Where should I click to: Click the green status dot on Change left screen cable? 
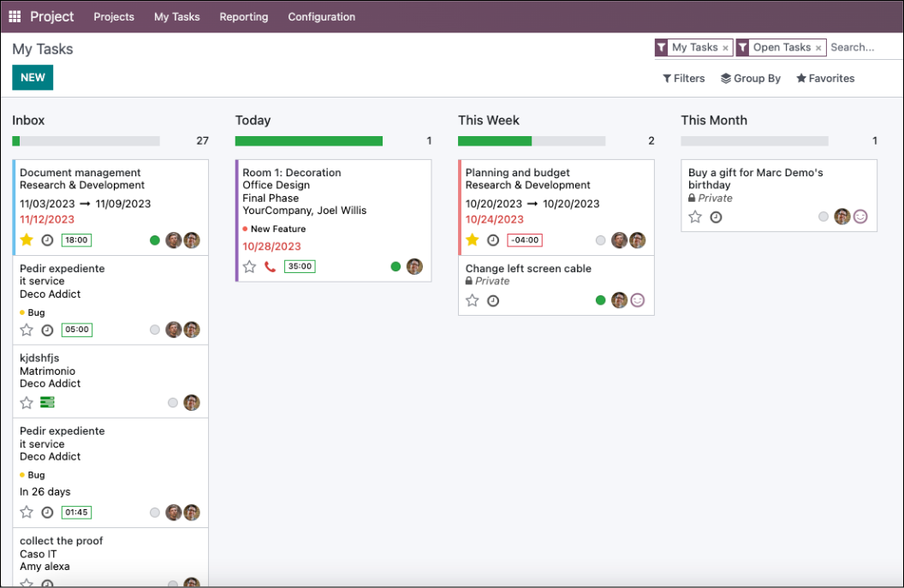(x=600, y=300)
